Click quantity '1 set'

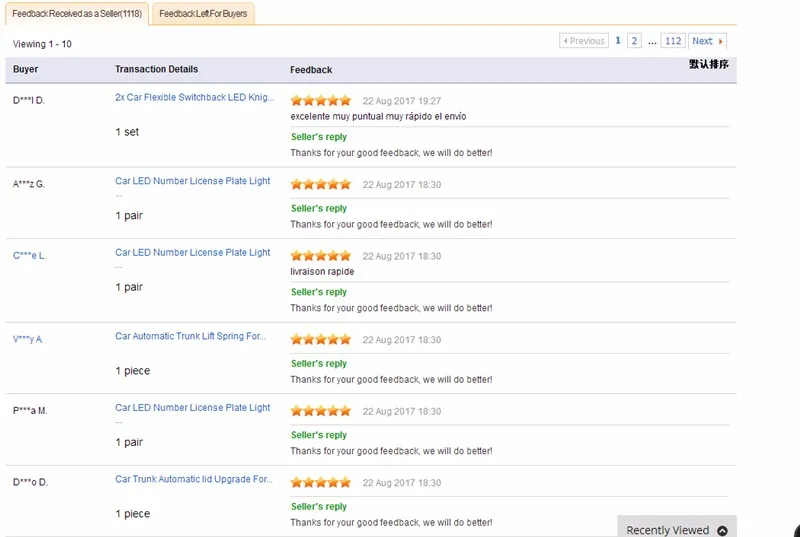click(x=127, y=132)
